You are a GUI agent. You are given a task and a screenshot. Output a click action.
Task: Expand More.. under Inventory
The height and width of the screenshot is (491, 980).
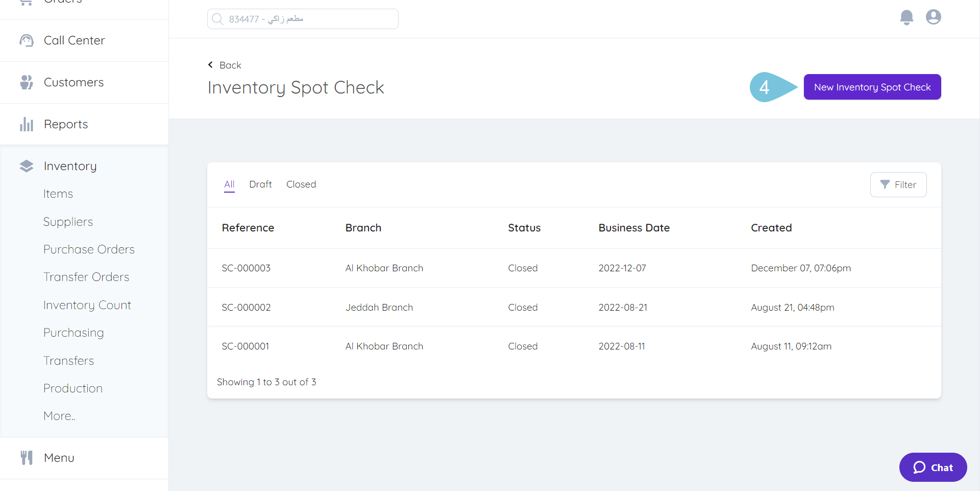pyautogui.click(x=59, y=415)
